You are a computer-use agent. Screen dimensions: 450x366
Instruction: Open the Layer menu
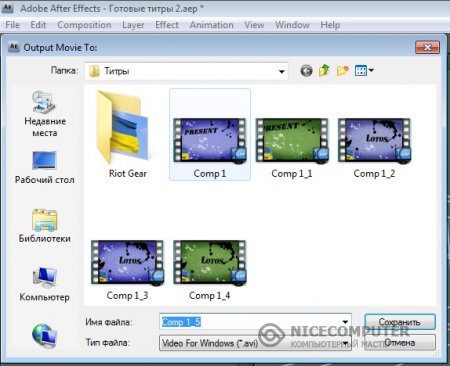(133, 25)
